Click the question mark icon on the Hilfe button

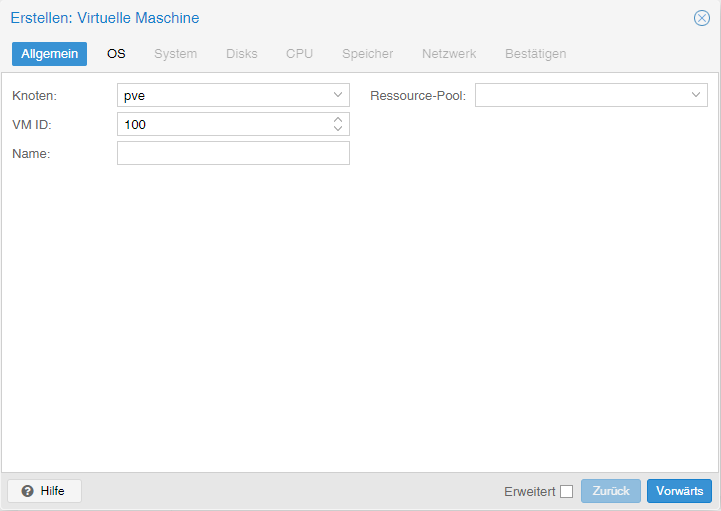[x=28, y=491]
